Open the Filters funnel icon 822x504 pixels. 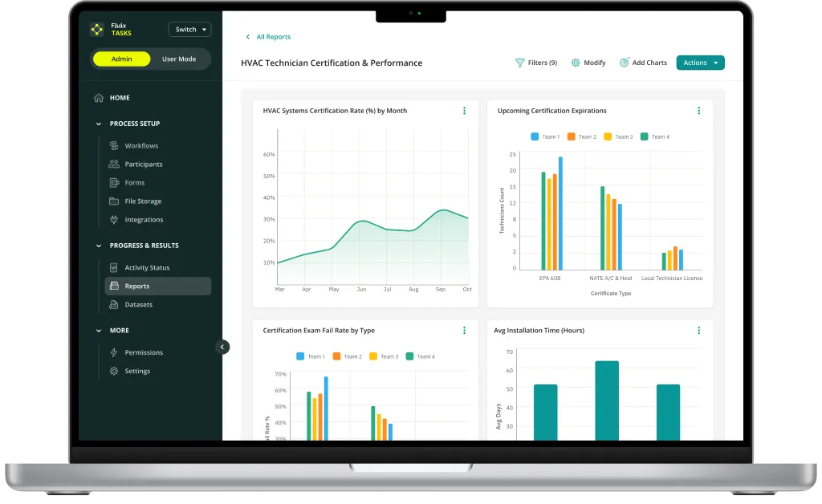pos(519,63)
